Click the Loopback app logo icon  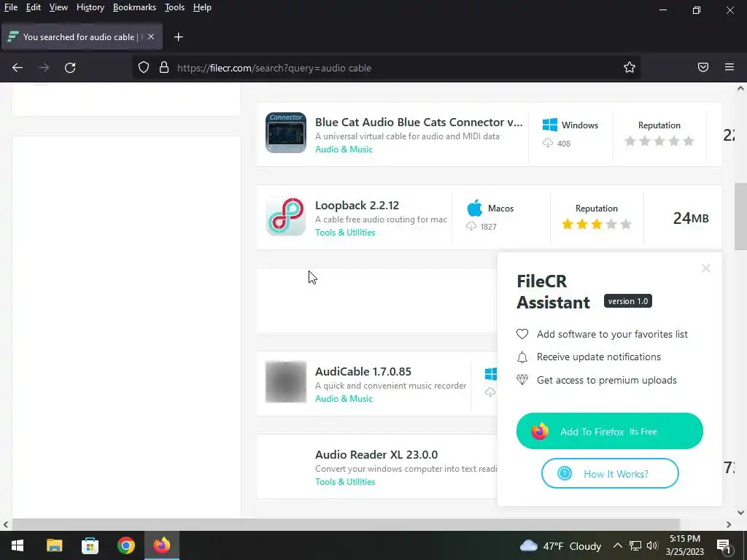pos(286,216)
